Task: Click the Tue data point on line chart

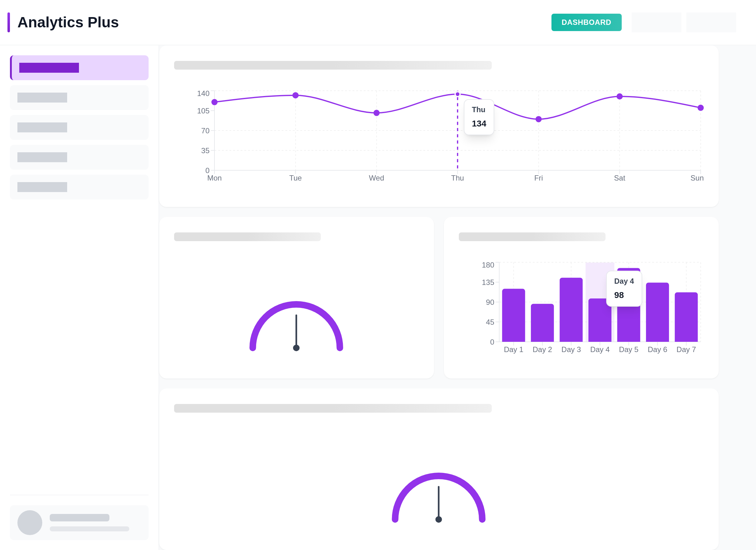Action: [295, 95]
